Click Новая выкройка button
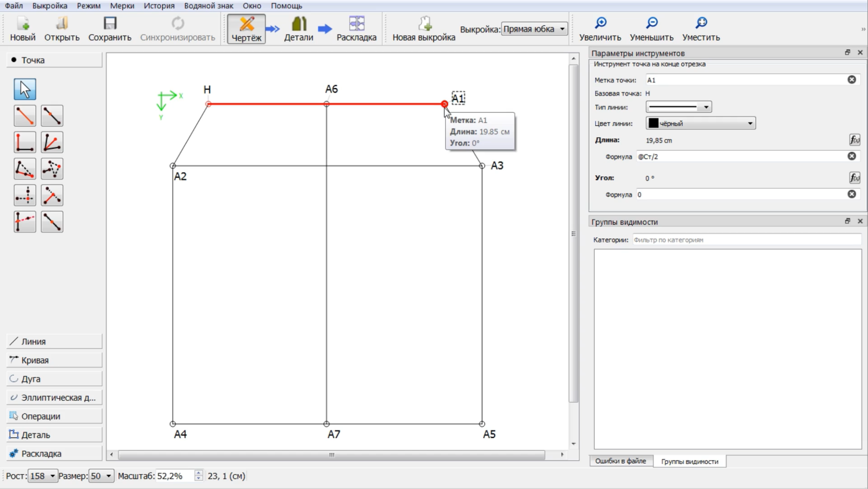The height and width of the screenshot is (489, 868). (x=424, y=29)
